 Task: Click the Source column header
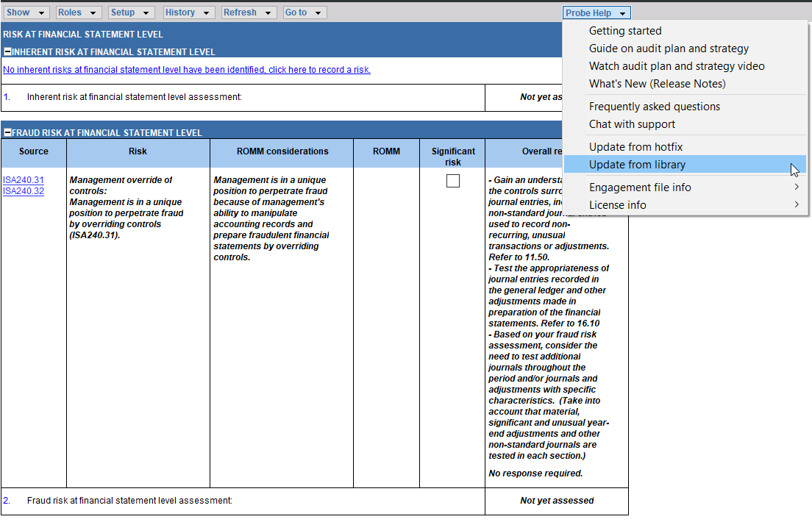pos(34,153)
